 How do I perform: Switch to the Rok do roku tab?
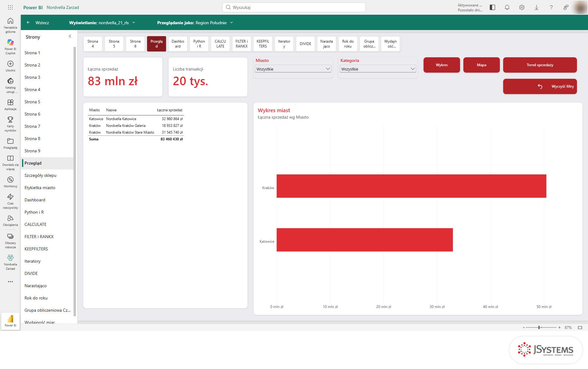point(348,44)
